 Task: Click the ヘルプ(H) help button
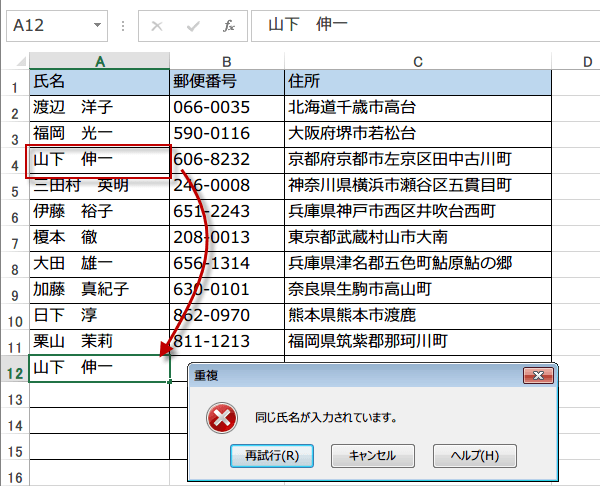(x=475, y=456)
